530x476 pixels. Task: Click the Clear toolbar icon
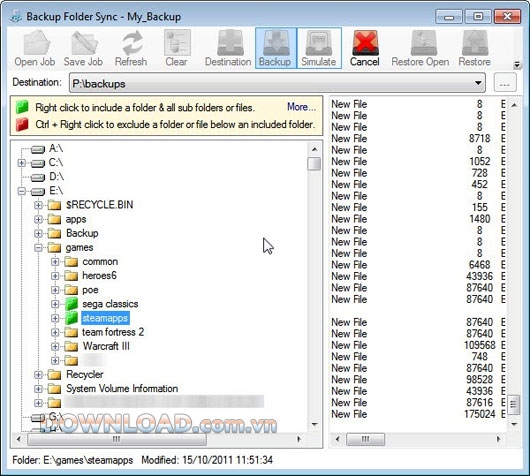pos(177,43)
